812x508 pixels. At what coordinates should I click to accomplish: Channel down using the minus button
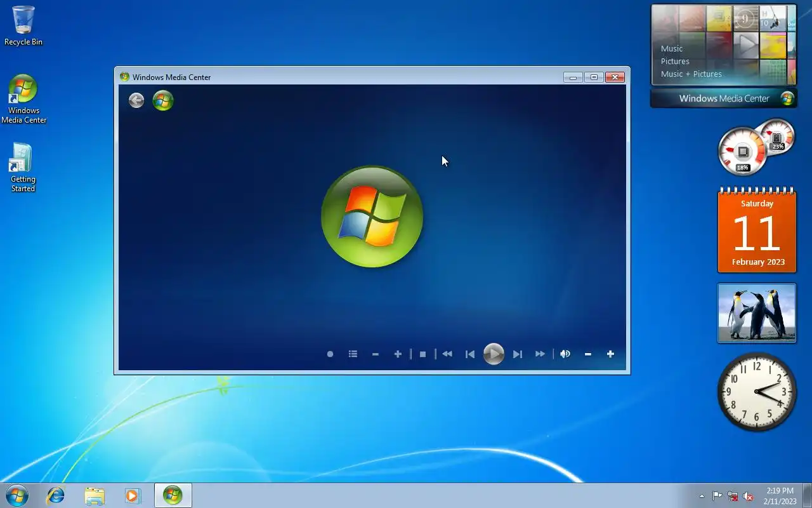click(x=376, y=354)
